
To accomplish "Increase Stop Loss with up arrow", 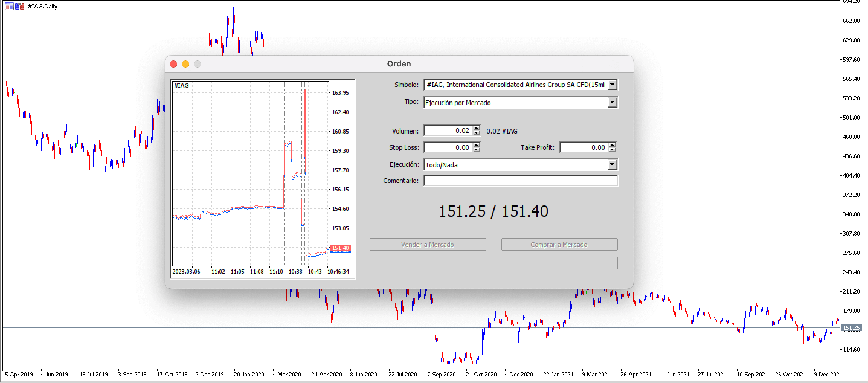I will tap(476, 145).
